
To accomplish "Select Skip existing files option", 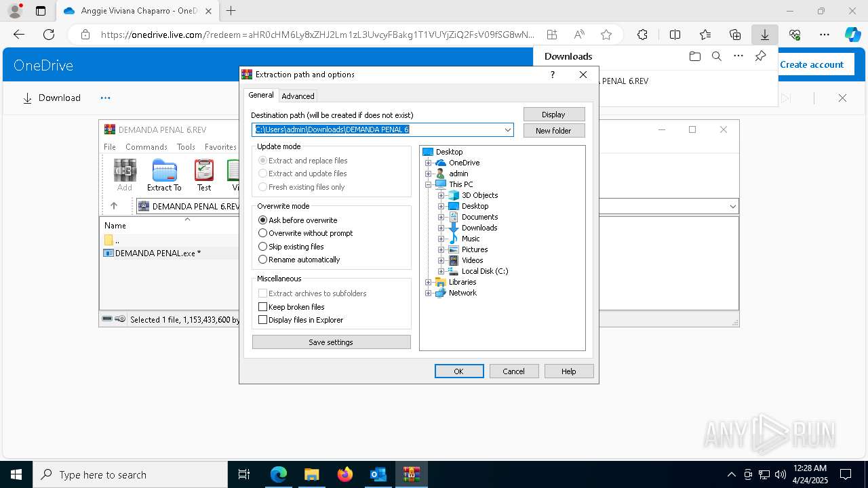I will [x=291, y=247].
